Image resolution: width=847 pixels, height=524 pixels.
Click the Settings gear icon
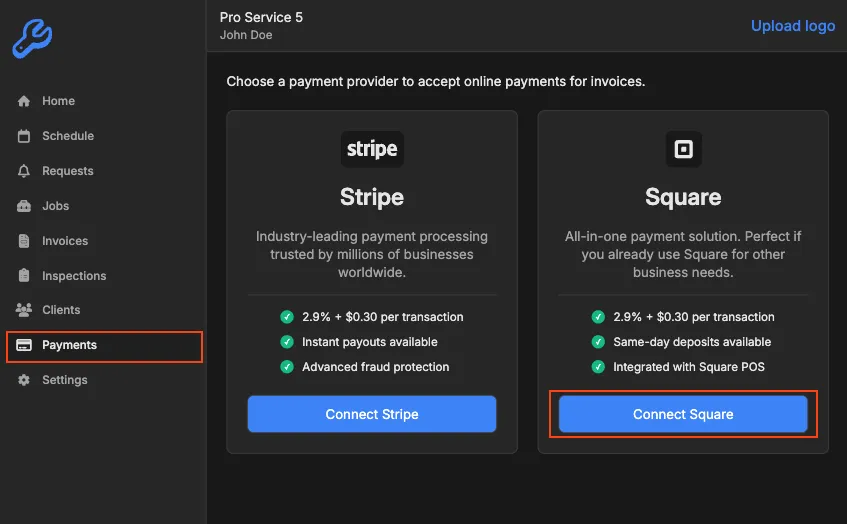[x=24, y=380]
